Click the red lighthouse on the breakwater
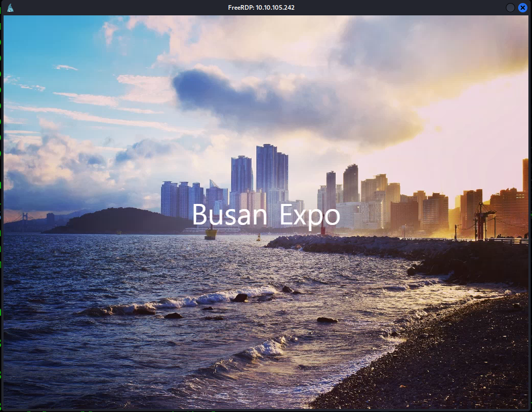The height and width of the screenshot is (412, 532). pyautogui.click(x=323, y=229)
